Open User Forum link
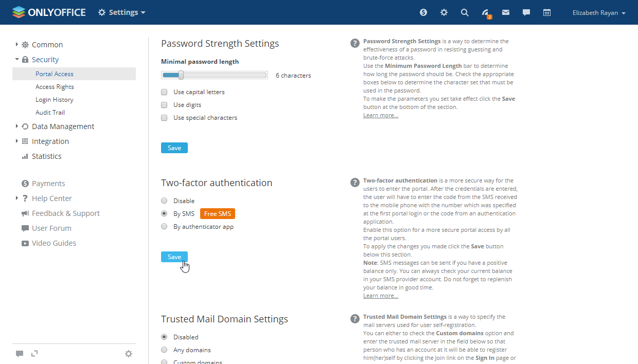This screenshot has height=364, width=638. click(x=51, y=228)
